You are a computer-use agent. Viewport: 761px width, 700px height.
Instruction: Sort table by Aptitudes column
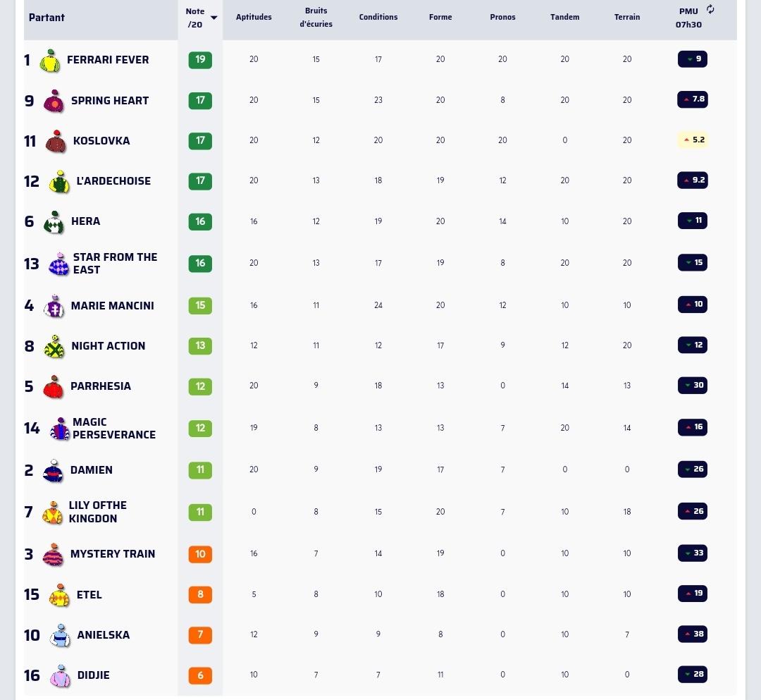tap(254, 17)
